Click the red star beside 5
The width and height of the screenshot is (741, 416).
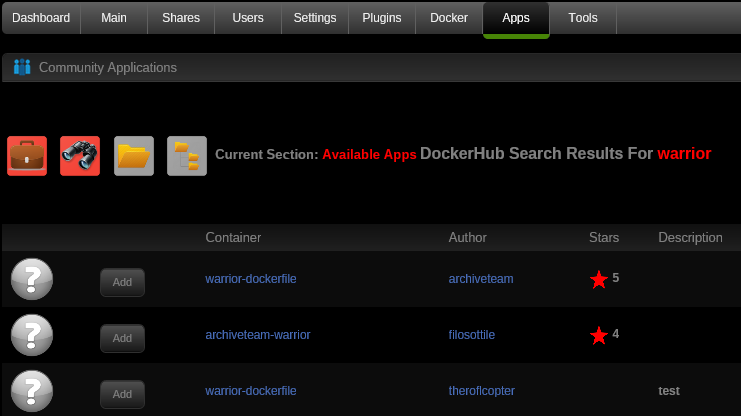click(x=599, y=279)
